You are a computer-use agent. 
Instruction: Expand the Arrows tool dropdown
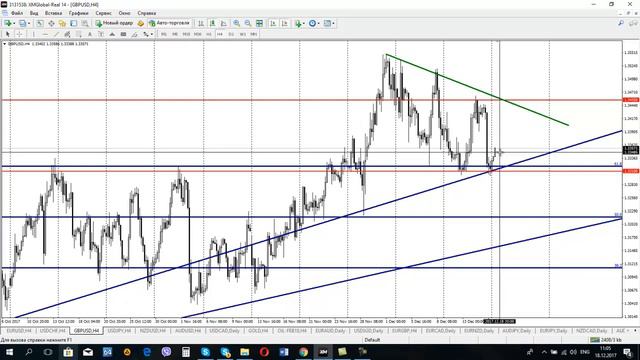click(152, 34)
